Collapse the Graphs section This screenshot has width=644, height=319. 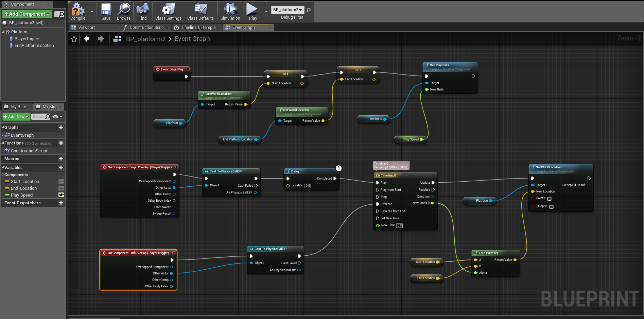click(3, 127)
